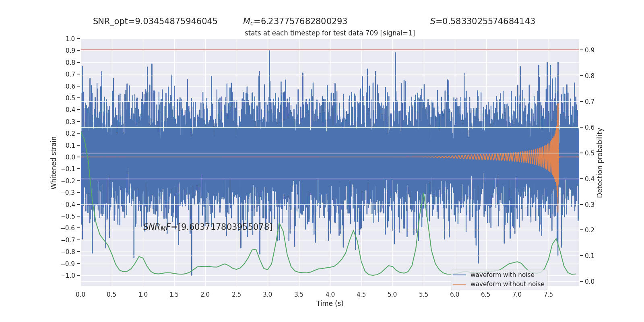
Task: Click the 0.5 tick on the right axis
Action: point(589,153)
